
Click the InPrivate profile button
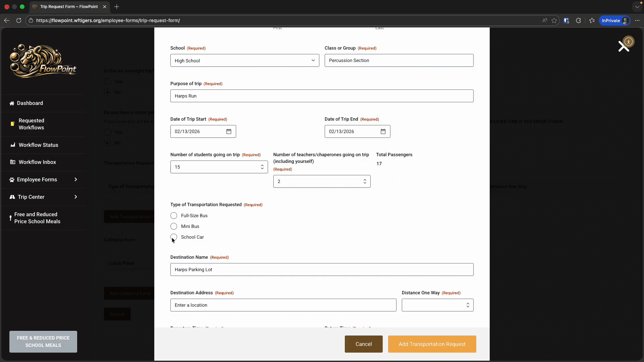click(614, 20)
